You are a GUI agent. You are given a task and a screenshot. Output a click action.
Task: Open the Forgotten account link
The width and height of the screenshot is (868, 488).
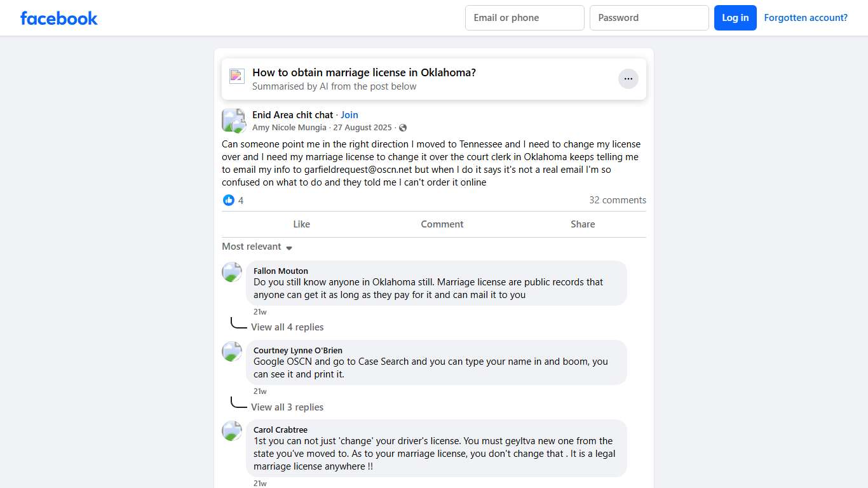[x=806, y=18]
